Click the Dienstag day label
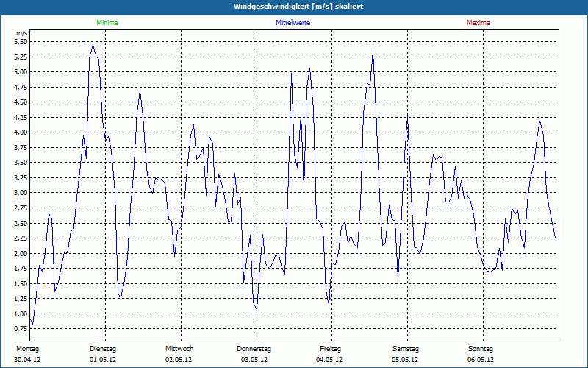Viewport: 588px width, 368px height. [103, 349]
